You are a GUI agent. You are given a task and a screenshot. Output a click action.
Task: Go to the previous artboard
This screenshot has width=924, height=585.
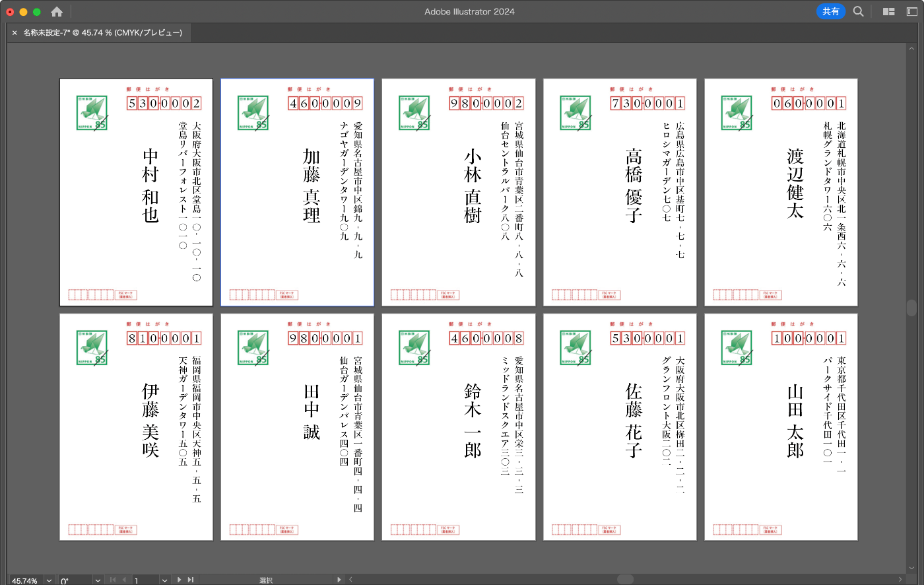pos(124,580)
